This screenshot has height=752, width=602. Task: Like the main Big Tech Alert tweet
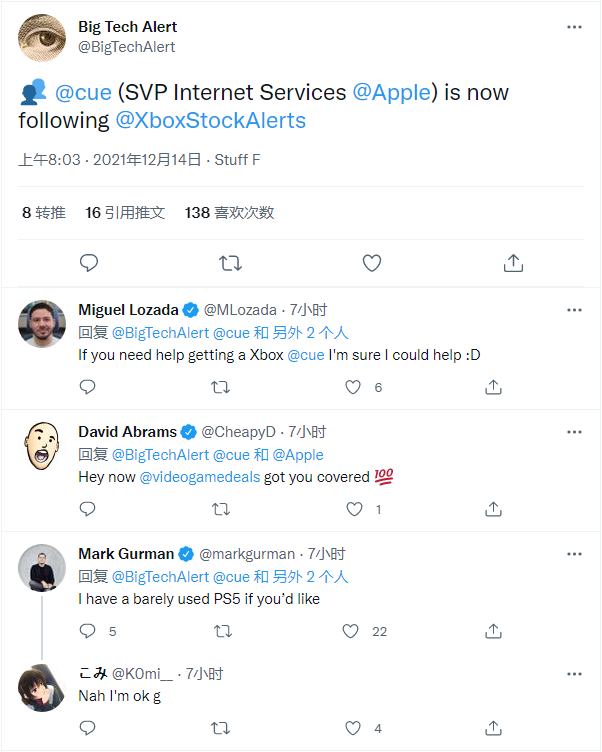pyautogui.click(x=372, y=263)
